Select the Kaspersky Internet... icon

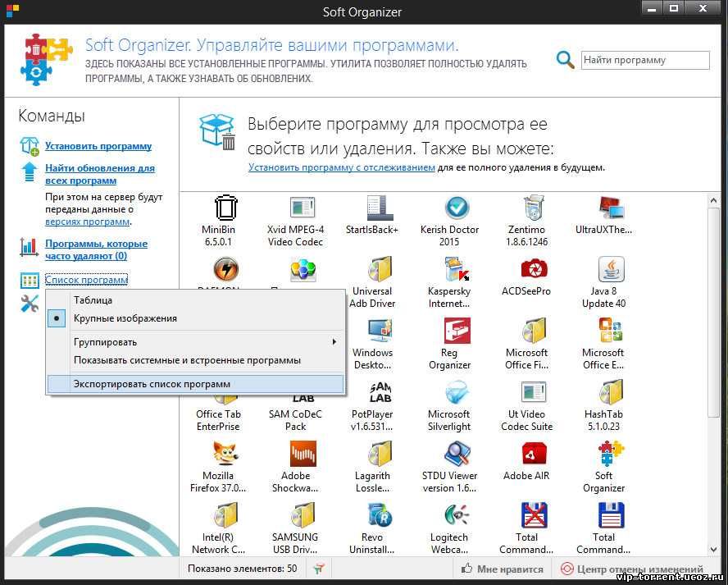click(x=457, y=269)
